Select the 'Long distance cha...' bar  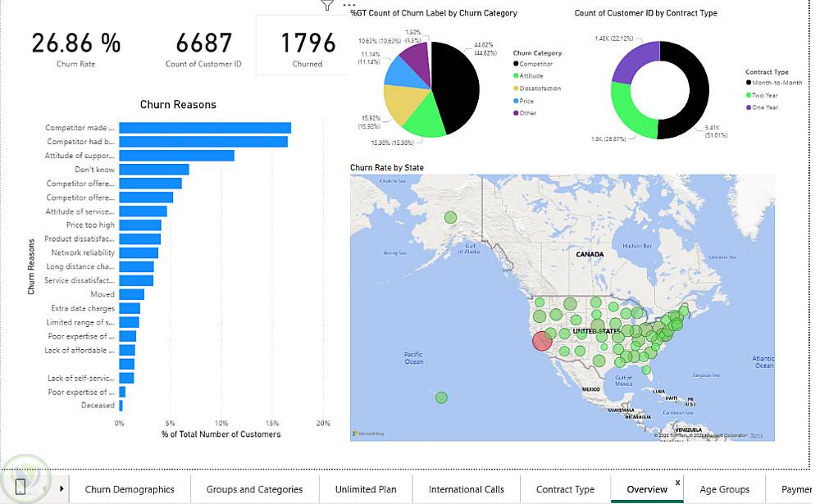136,266
